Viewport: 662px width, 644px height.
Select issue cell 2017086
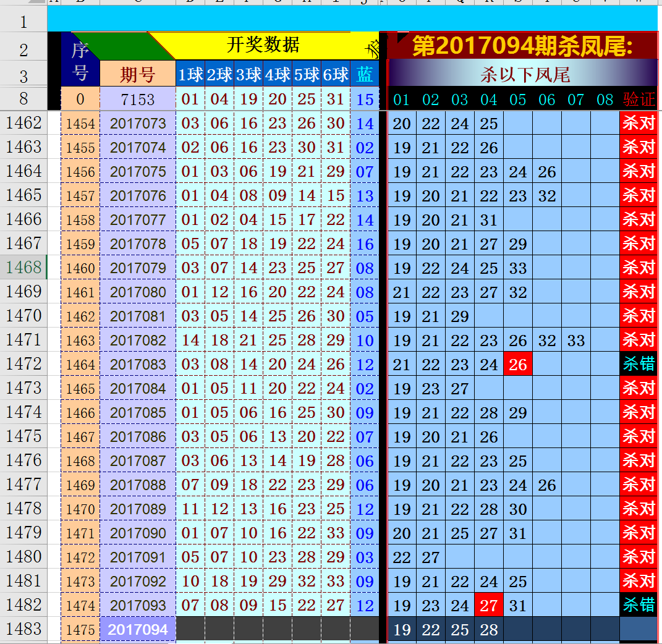pyautogui.click(x=138, y=436)
